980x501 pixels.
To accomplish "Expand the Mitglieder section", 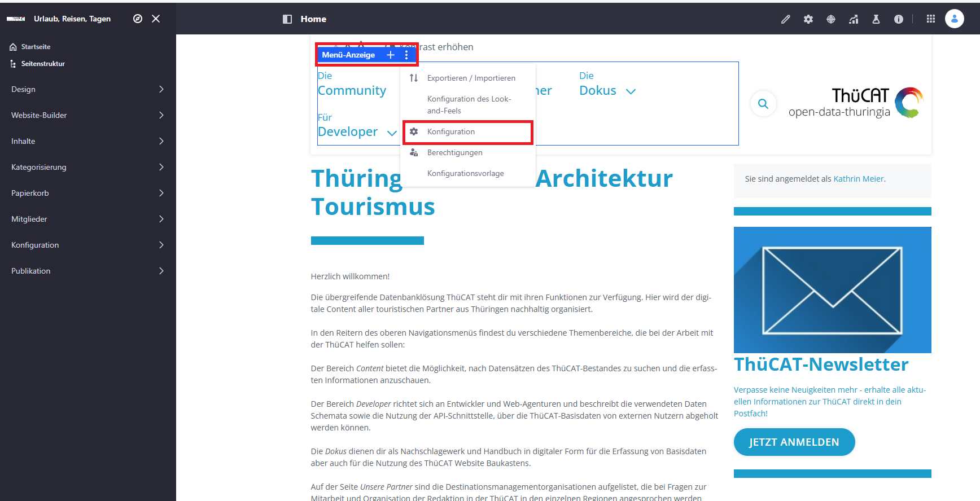I will click(x=88, y=219).
